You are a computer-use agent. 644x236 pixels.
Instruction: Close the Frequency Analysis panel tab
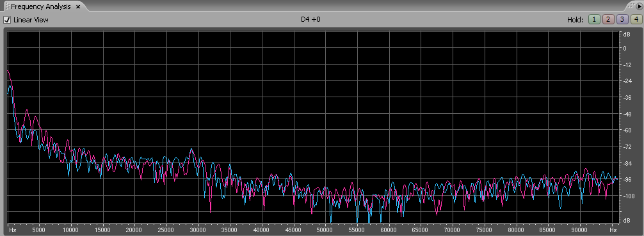point(78,7)
